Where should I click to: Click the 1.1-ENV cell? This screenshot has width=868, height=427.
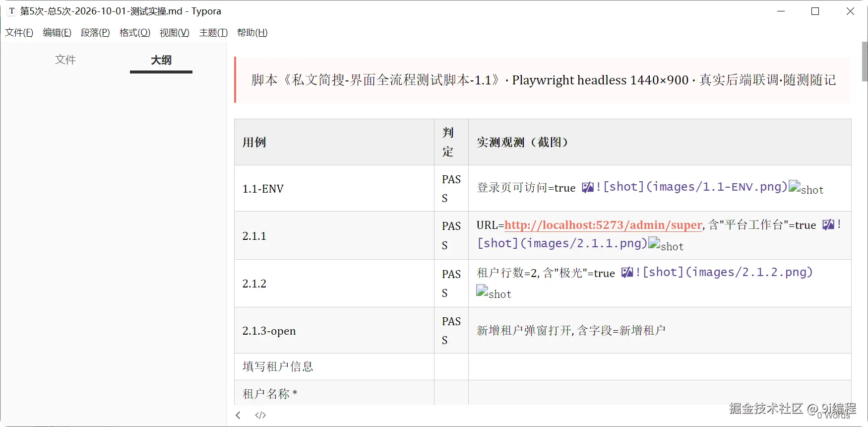coord(334,189)
